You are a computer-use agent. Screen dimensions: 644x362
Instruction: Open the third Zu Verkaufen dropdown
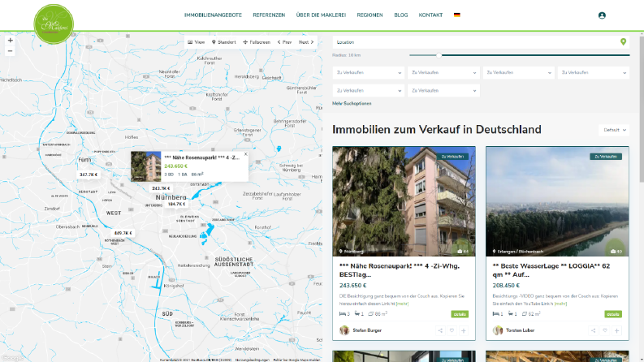(518, 73)
